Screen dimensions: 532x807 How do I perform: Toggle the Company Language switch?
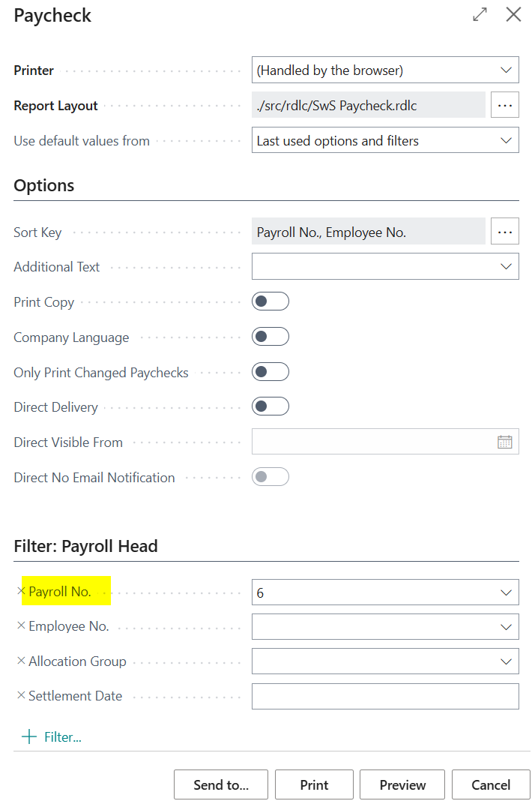coord(270,337)
